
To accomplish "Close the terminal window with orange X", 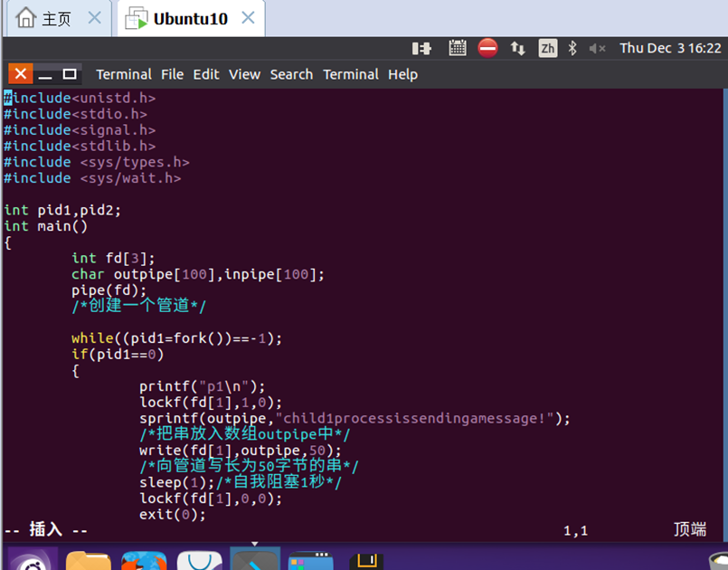I will click(x=21, y=74).
